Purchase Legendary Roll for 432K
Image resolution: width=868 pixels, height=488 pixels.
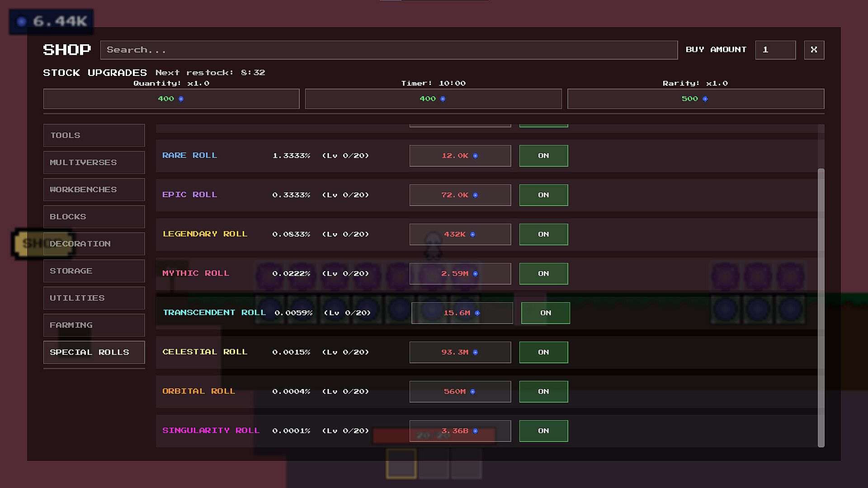pyautogui.click(x=460, y=234)
